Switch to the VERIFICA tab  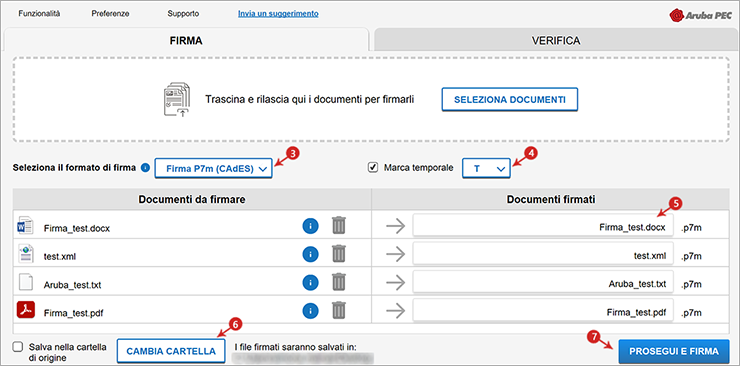pyautogui.click(x=555, y=41)
